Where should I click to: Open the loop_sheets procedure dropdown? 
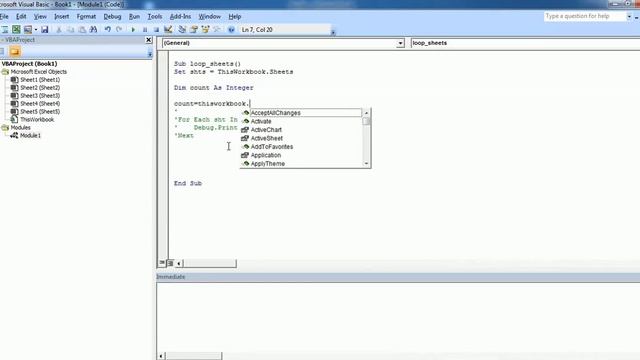(x=525, y=43)
